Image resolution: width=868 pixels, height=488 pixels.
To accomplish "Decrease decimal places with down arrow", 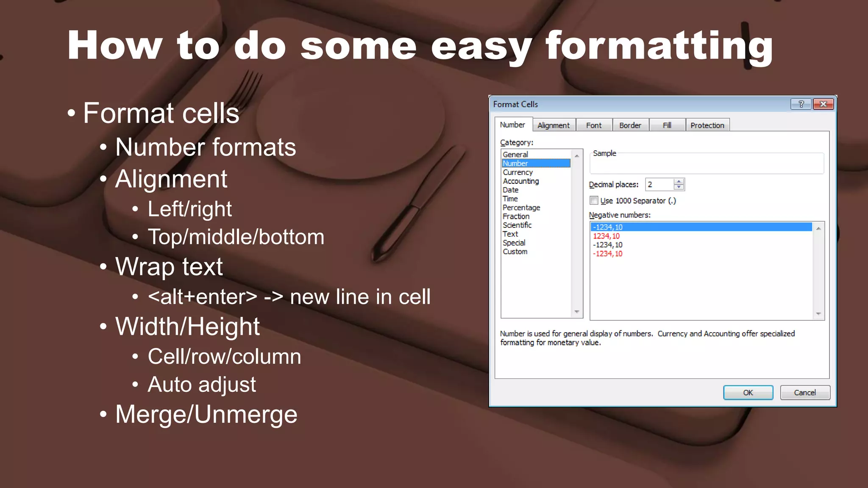I will click(x=679, y=187).
